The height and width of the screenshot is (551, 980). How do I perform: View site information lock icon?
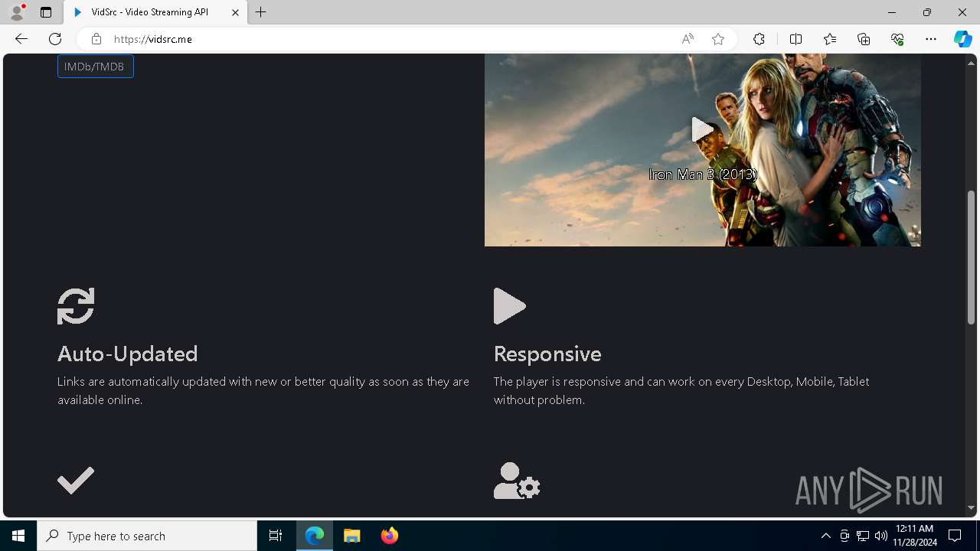[x=96, y=39]
